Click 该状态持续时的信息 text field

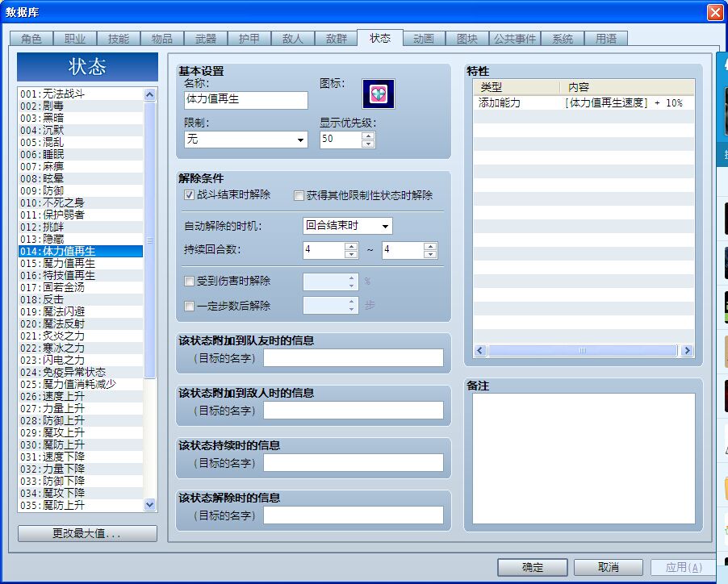[x=354, y=463]
